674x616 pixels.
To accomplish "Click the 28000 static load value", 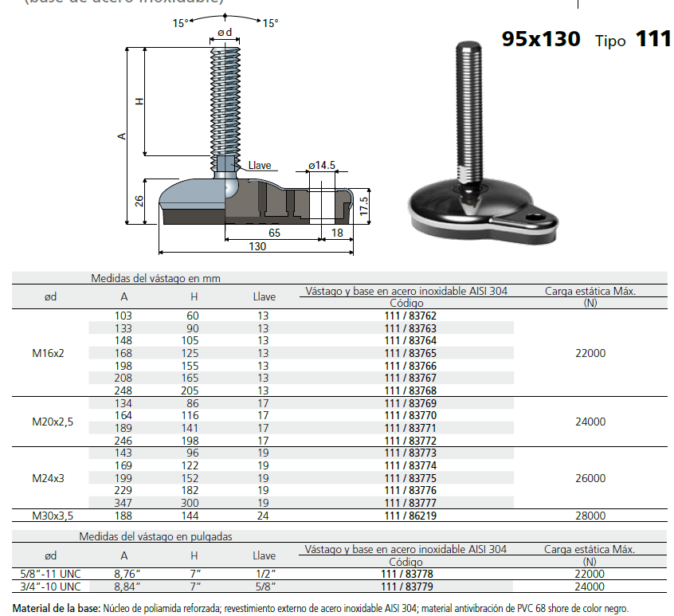I will pyautogui.click(x=590, y=516).
